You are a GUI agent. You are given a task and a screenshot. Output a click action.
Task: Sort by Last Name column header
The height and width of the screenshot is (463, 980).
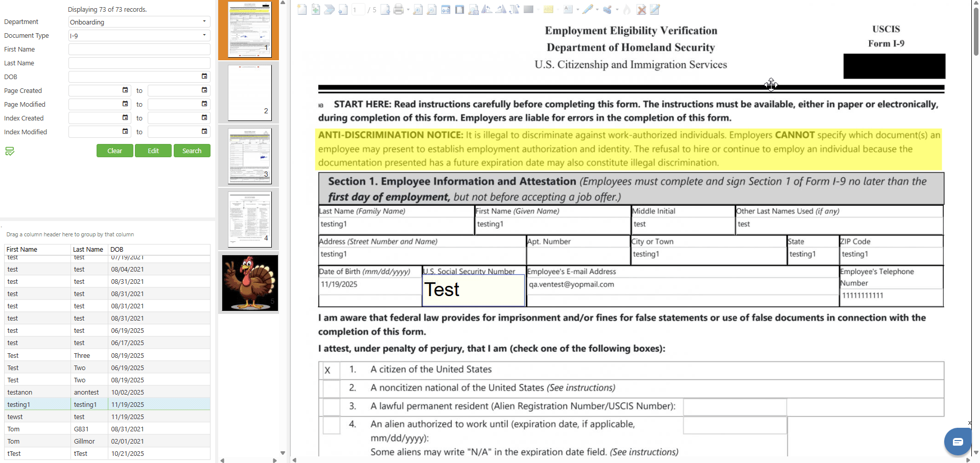point(89,249)
